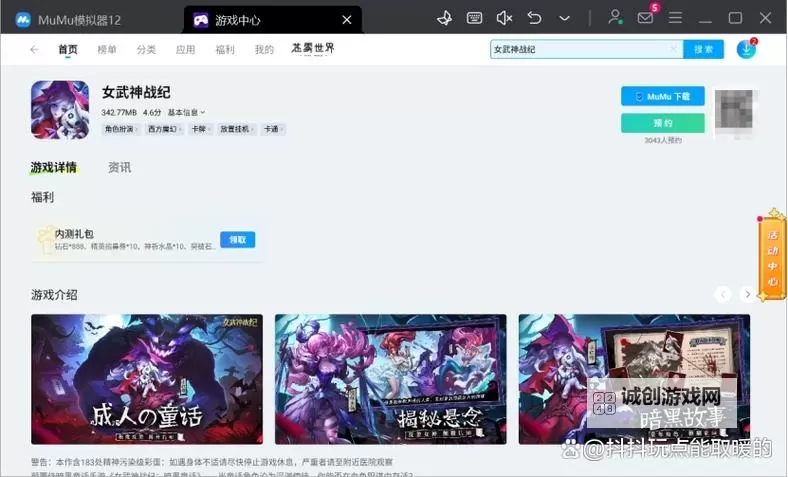
Task: Show next screenshots with right arrow
Action: coord(747,295)
